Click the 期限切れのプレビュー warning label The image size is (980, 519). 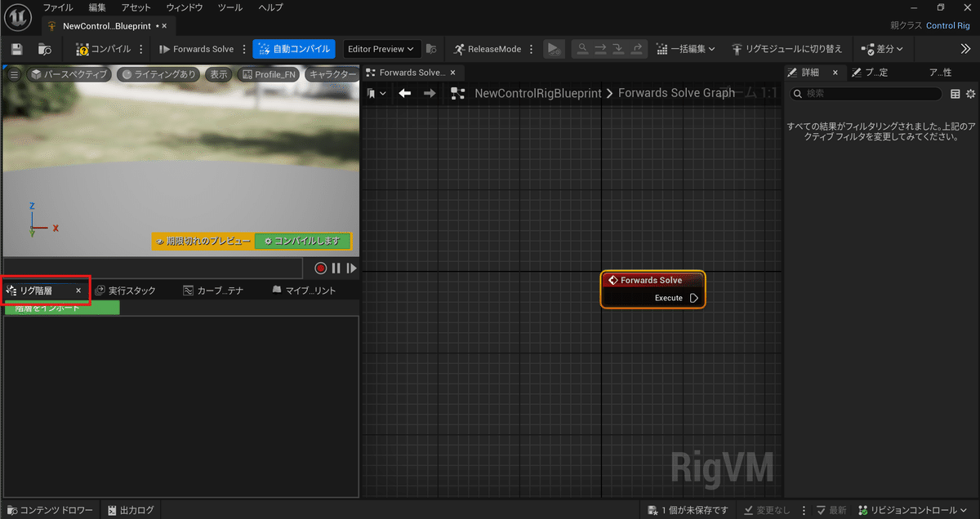[203, 242]
